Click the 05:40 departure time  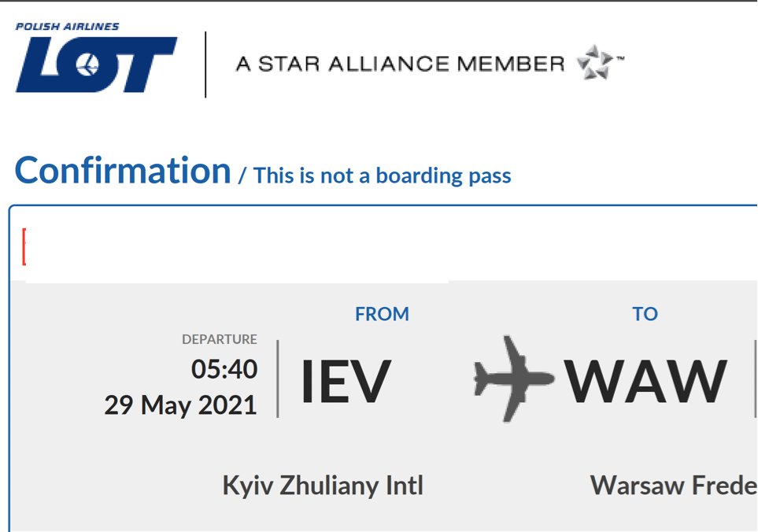(x=224, y=368)
